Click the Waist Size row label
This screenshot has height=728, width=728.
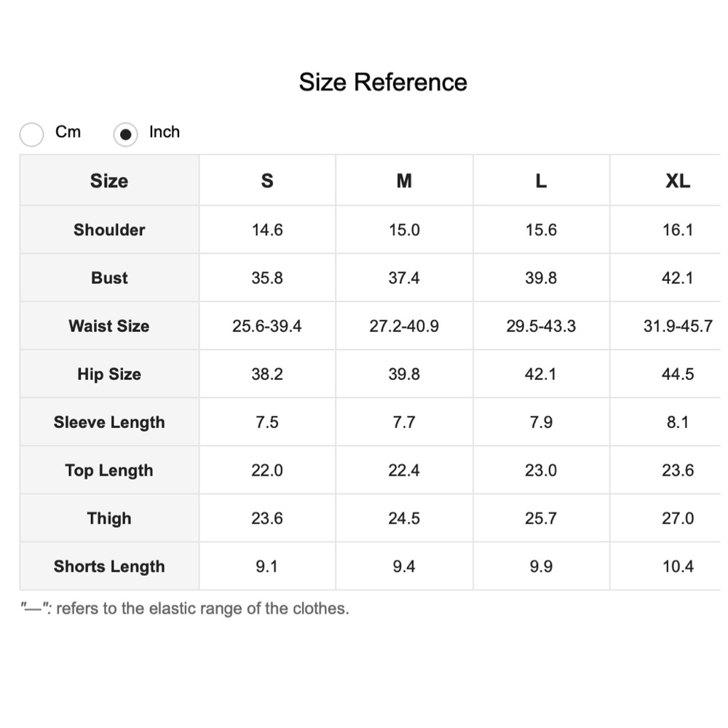tap(109, 326)
